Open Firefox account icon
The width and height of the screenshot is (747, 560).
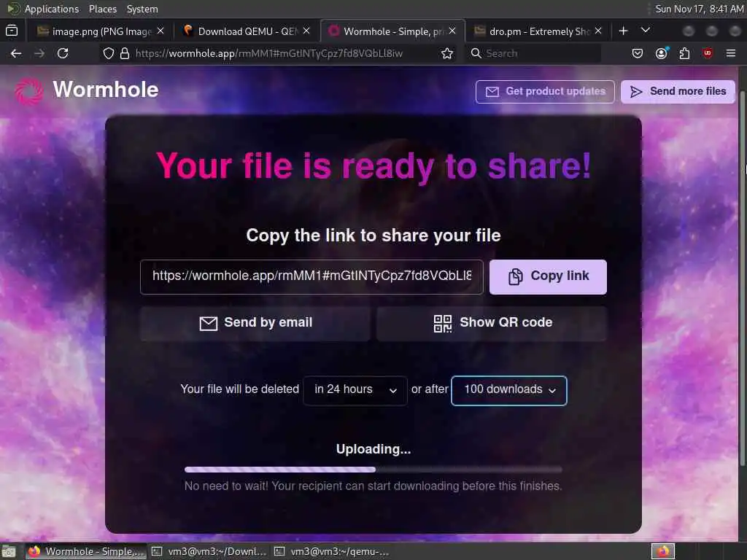(x=661, y=53)
